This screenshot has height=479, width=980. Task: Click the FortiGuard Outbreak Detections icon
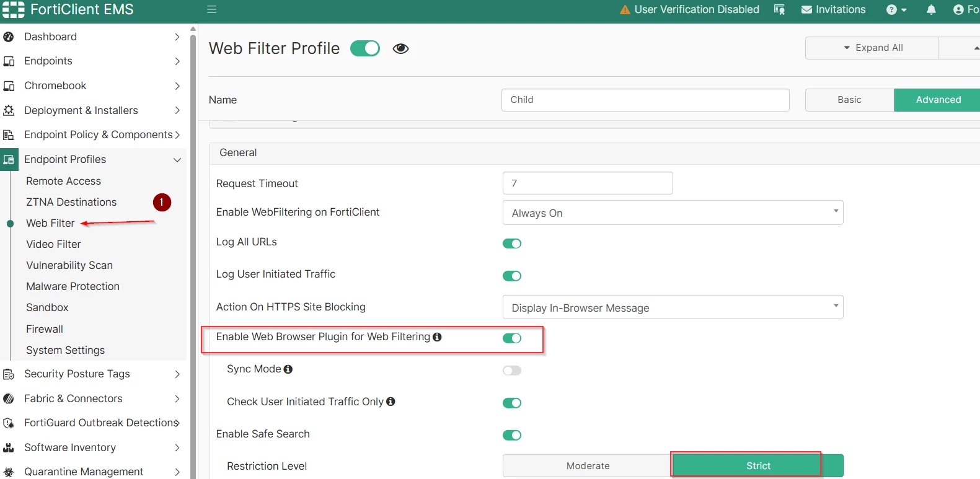pyautogui.click(x=9, y=423)
